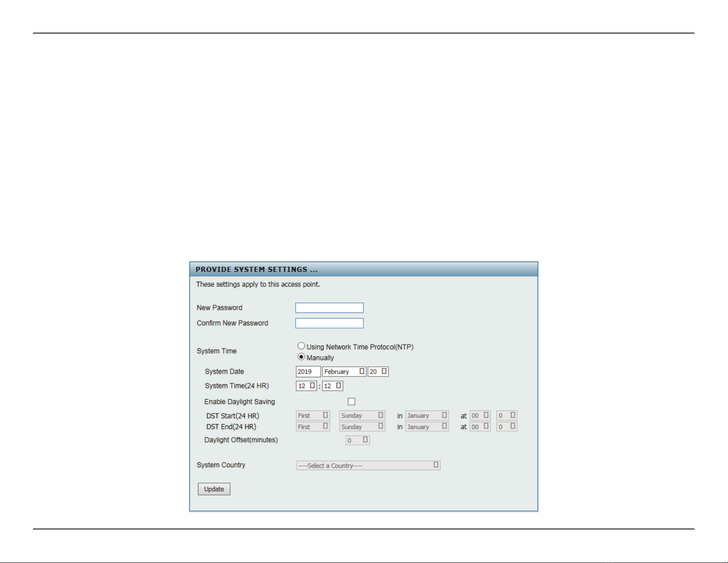The width and height of the screenshot is (728, 563).
Task: Click the DST Start(24 HR) label
Action: 233,416
